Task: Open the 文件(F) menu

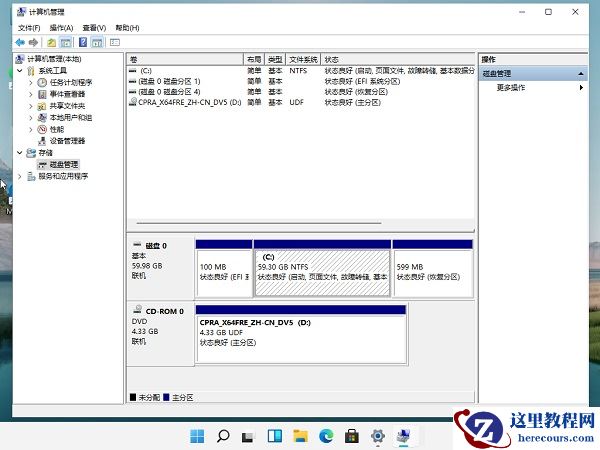Action: coord(29,28)
